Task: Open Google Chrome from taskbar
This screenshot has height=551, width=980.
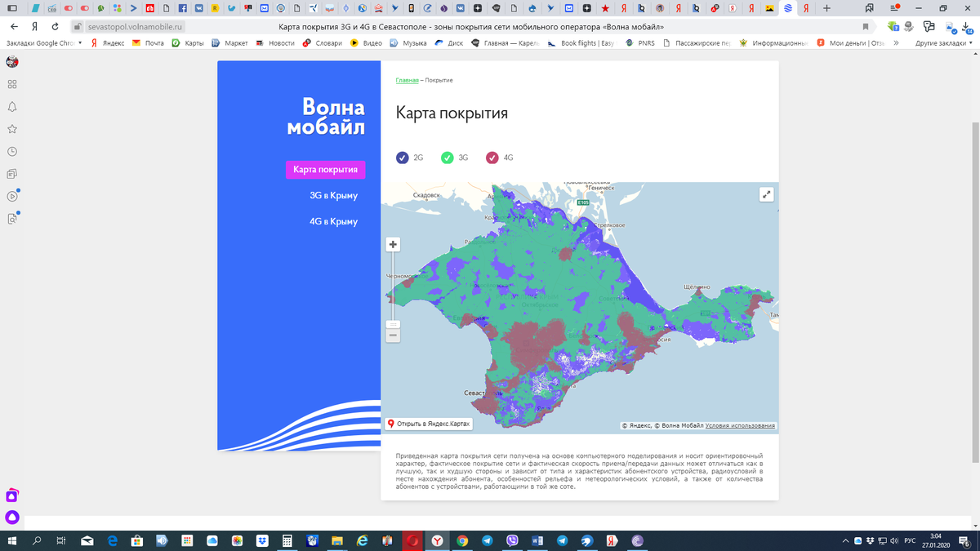Action: tap(462, 540)
